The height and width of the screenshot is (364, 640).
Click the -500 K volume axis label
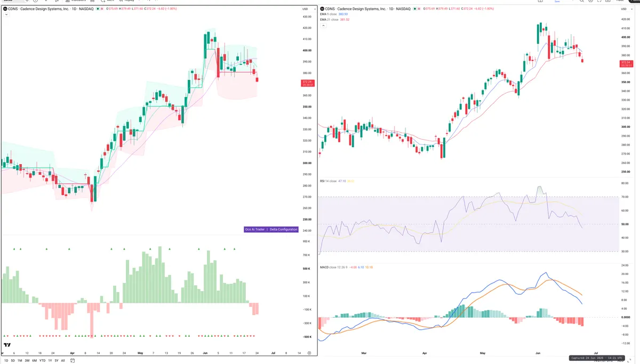click(x=306, y=337)
